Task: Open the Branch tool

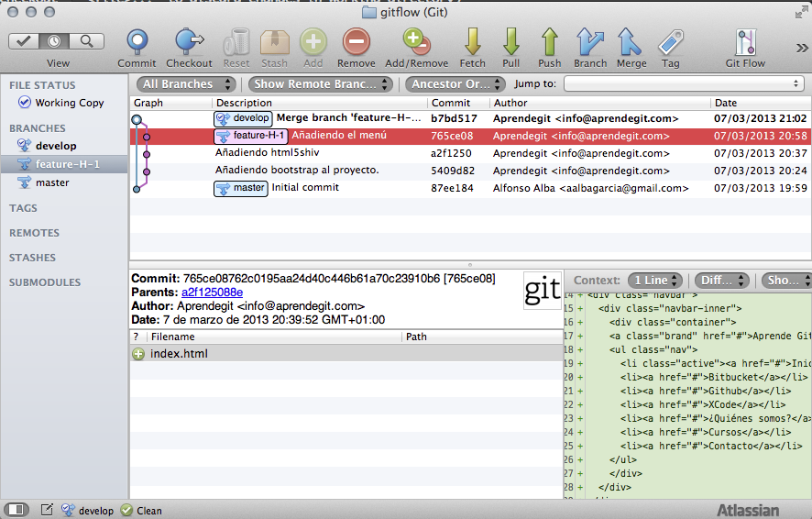Action: tap(590, 42)
